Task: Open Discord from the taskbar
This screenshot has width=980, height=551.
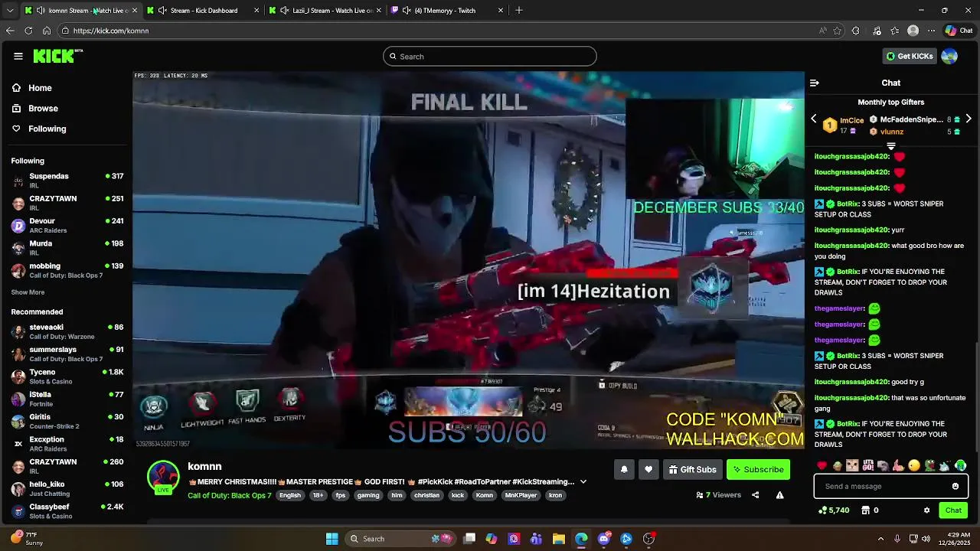Action: (x=604, y=539)
